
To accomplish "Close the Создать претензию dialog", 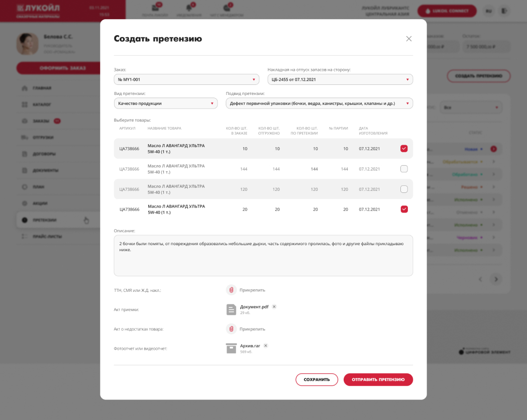I will click(x=408, y=39).
